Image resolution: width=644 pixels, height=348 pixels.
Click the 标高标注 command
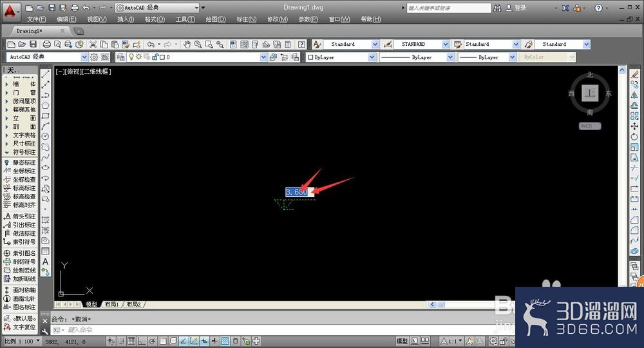pos(20,188)
